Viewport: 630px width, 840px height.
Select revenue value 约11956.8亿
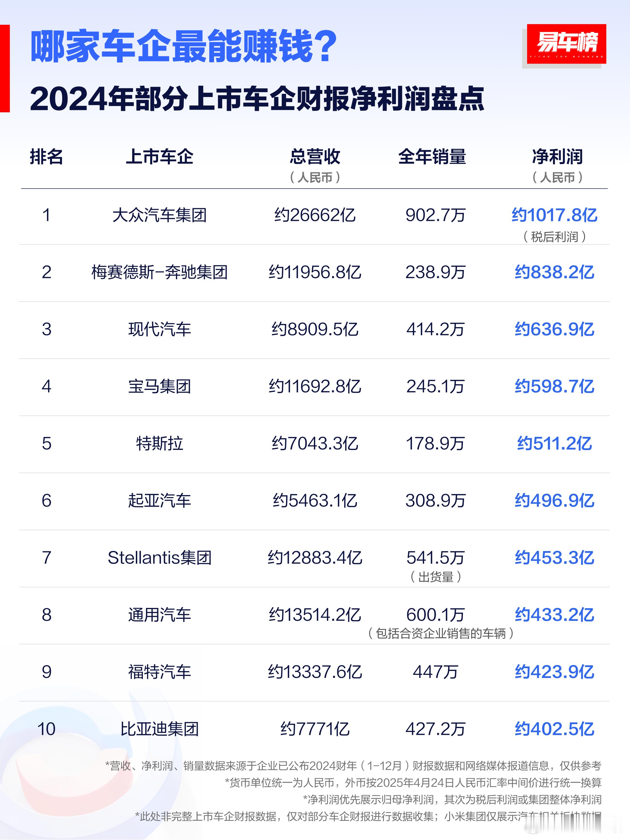pyautogui.click(x=315, y=272)
